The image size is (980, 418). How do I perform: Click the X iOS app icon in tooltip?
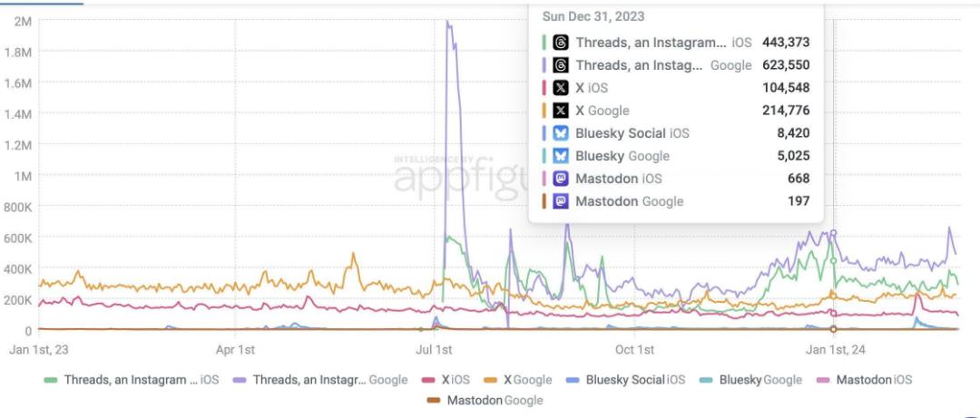[x=562, y=88]
